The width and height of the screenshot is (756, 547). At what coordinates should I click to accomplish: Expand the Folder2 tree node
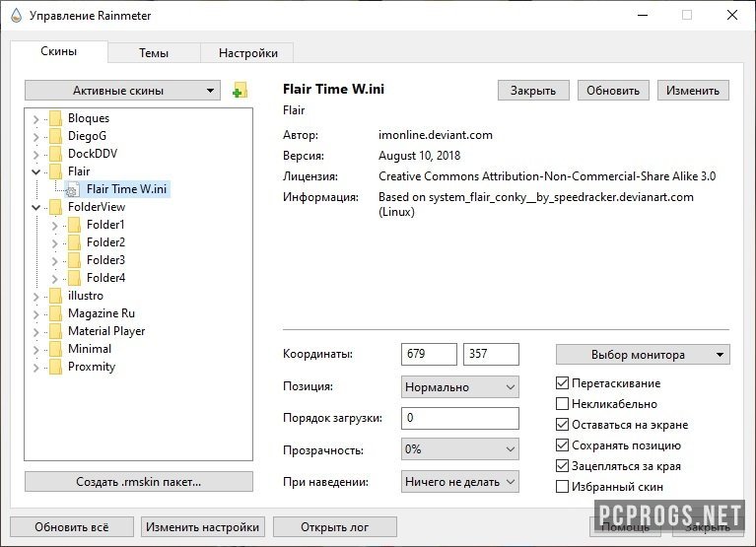[x=54, y=243]
